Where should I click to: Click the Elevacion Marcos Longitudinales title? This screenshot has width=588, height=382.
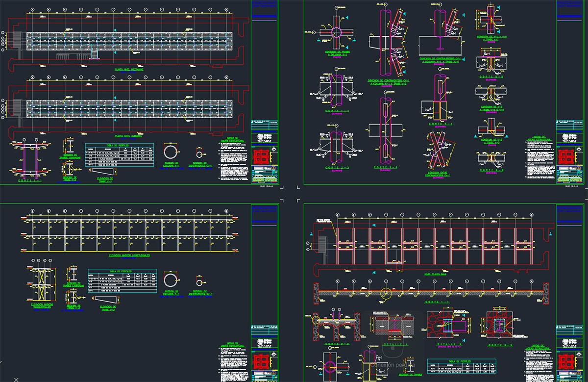tap(129, 255)
